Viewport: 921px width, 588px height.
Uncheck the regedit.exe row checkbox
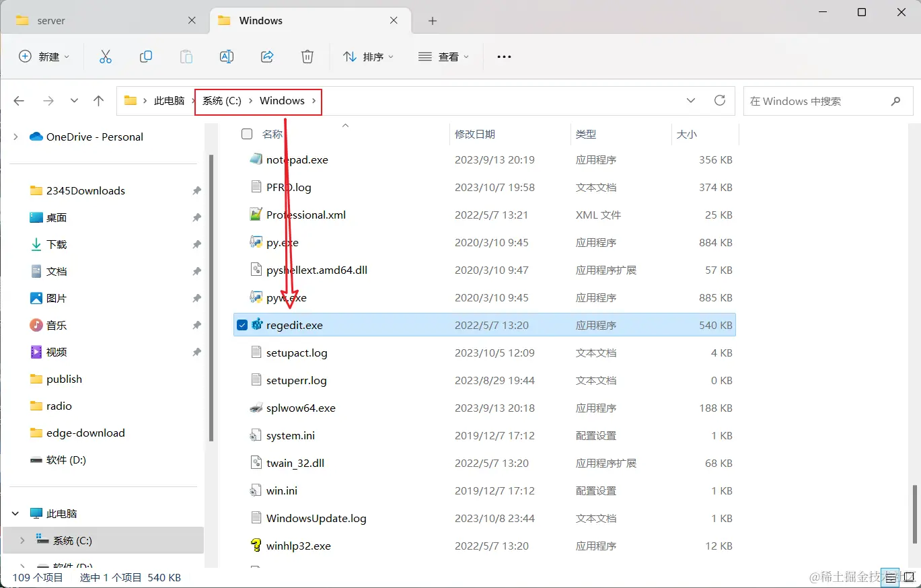[242, 325]
